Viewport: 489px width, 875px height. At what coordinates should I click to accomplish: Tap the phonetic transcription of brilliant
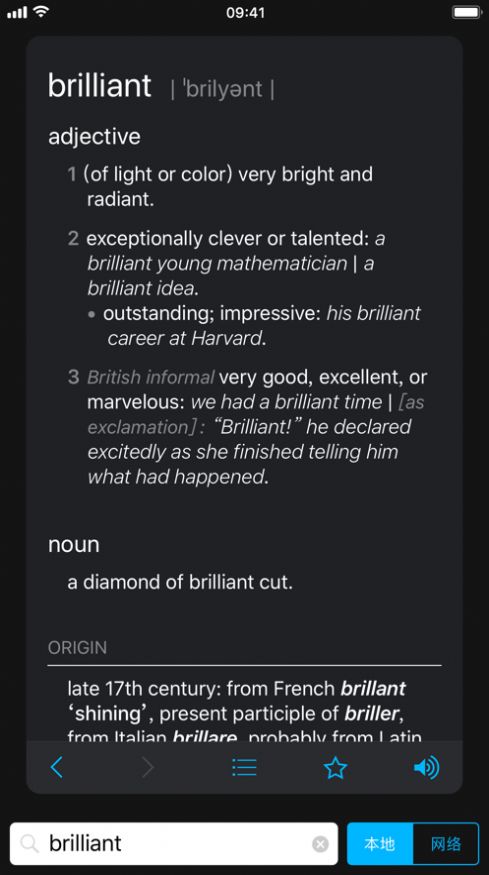pos(223,89)
